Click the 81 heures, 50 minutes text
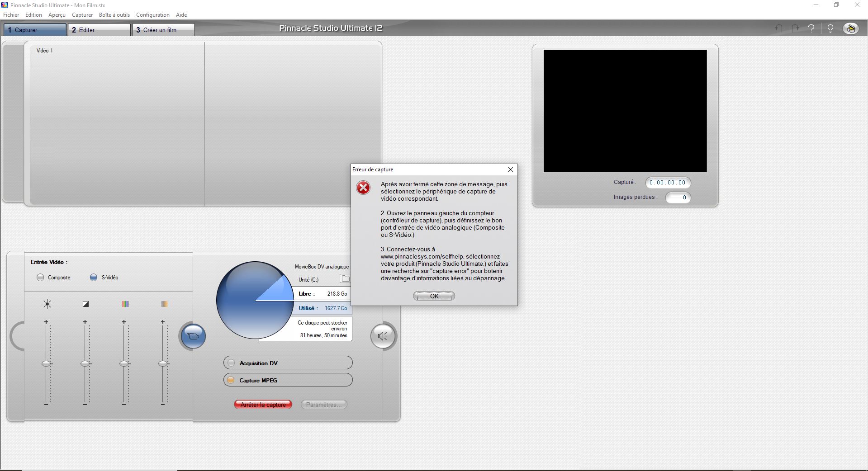This screenshot has width=868, height=471. [x=324, y=335]
